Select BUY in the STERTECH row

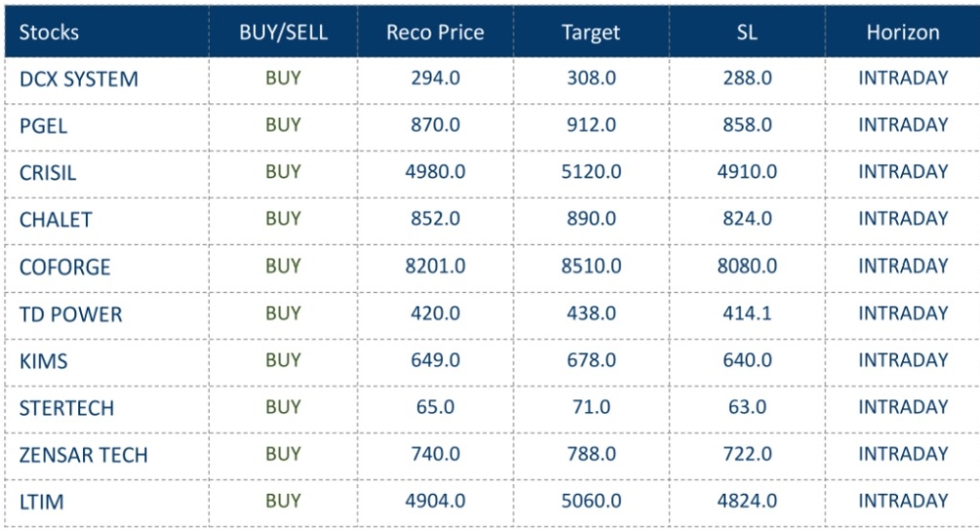point(283,407)
